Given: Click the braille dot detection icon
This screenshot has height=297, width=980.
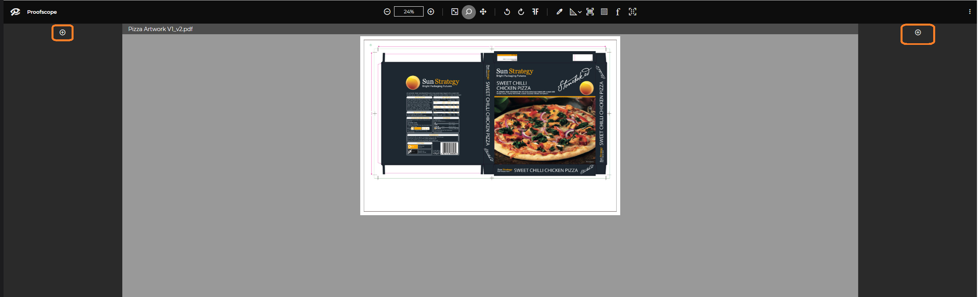Looking at the screenshot, I should 632,12.
